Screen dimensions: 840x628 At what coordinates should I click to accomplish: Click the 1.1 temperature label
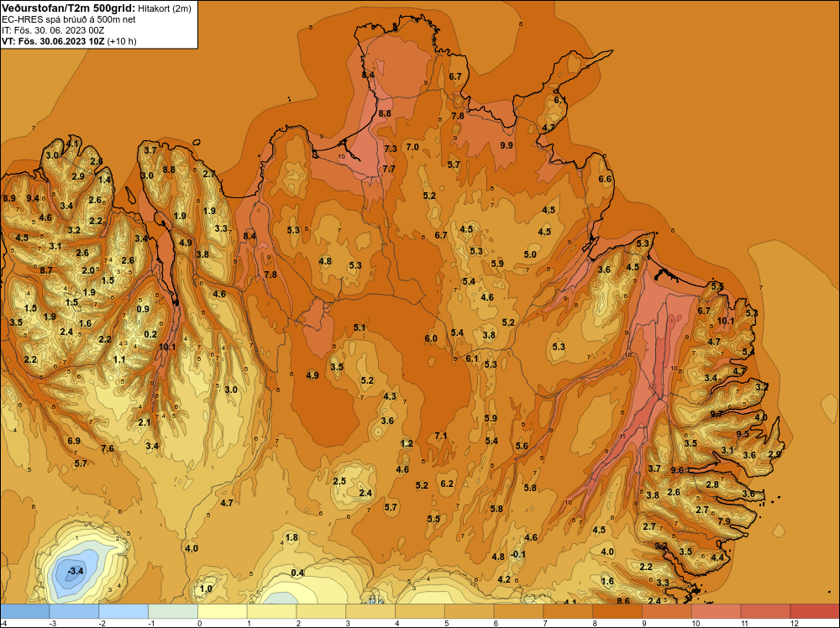coord(119,359)
